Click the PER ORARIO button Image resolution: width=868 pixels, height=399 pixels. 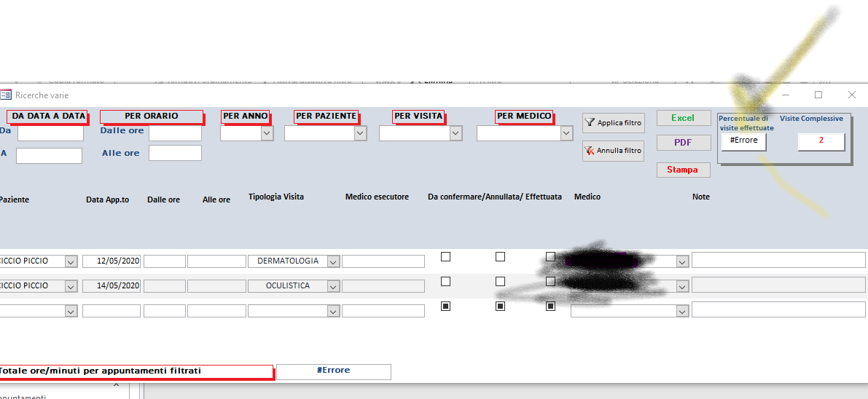coord(151,116)
